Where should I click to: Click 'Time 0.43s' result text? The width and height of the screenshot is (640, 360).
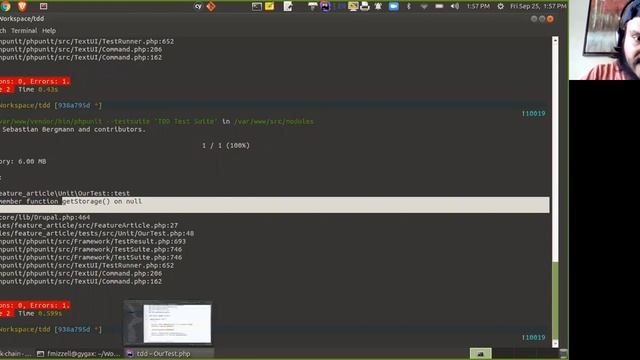(38, 89)
